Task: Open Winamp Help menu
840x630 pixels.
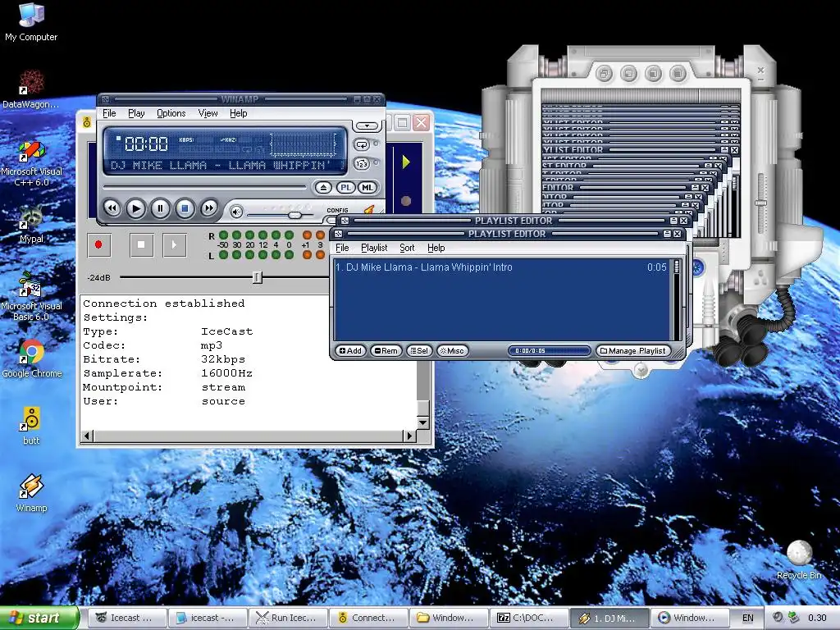Action: click(x=239, y=113)
